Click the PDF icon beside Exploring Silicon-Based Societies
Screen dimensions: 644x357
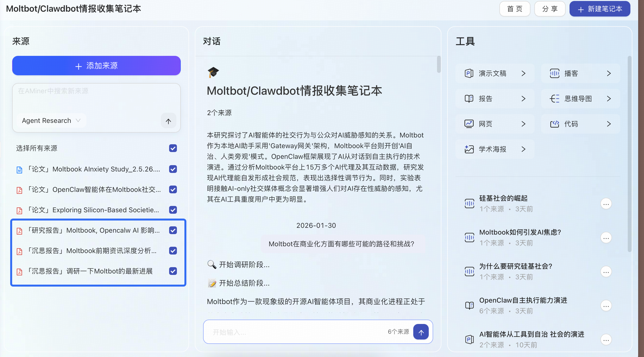tap(19, 210)
